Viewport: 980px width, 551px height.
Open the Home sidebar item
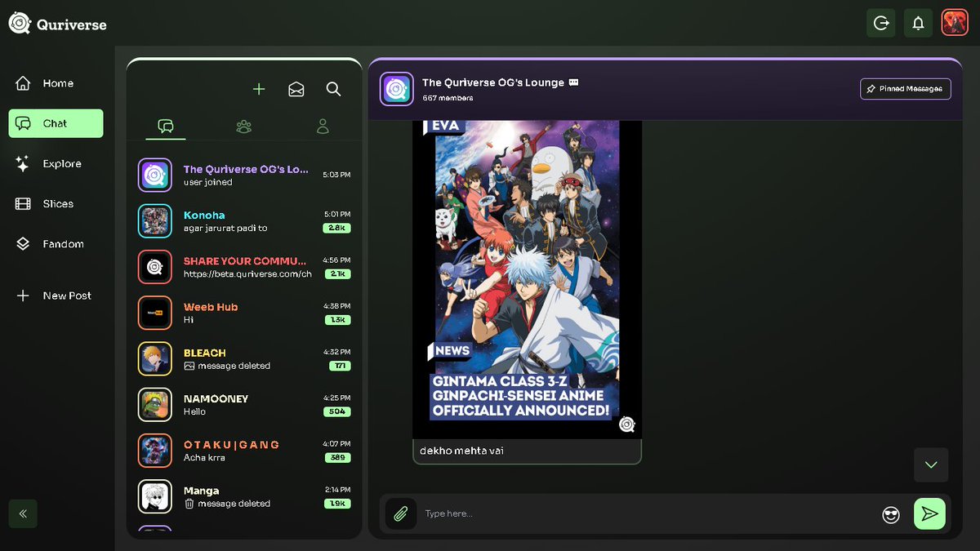56,83
